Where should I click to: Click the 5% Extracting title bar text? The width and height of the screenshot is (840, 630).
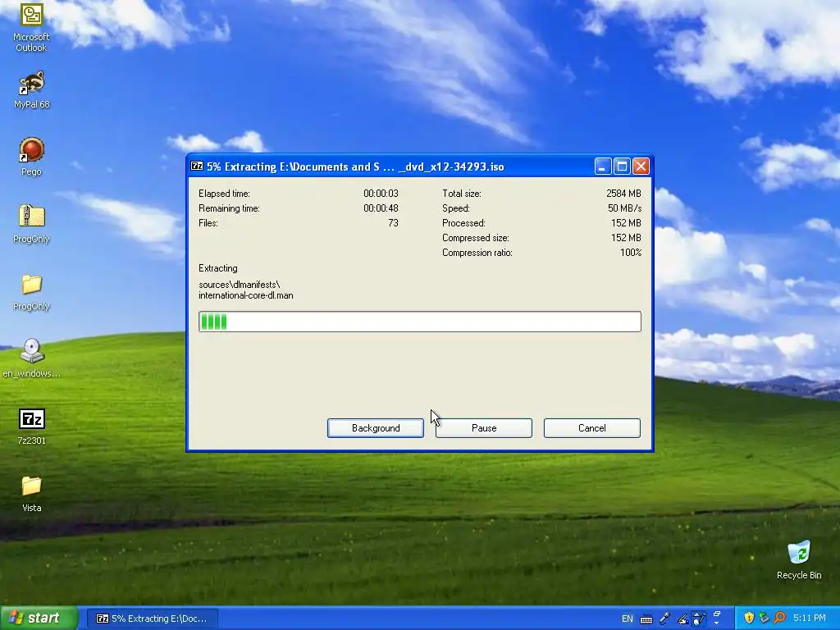(355, 167)
